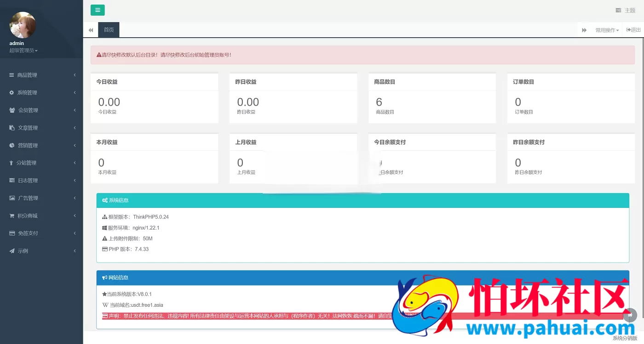Click the 营销管理 pie chart icon
644x344 pixels.
click(12, 145)
